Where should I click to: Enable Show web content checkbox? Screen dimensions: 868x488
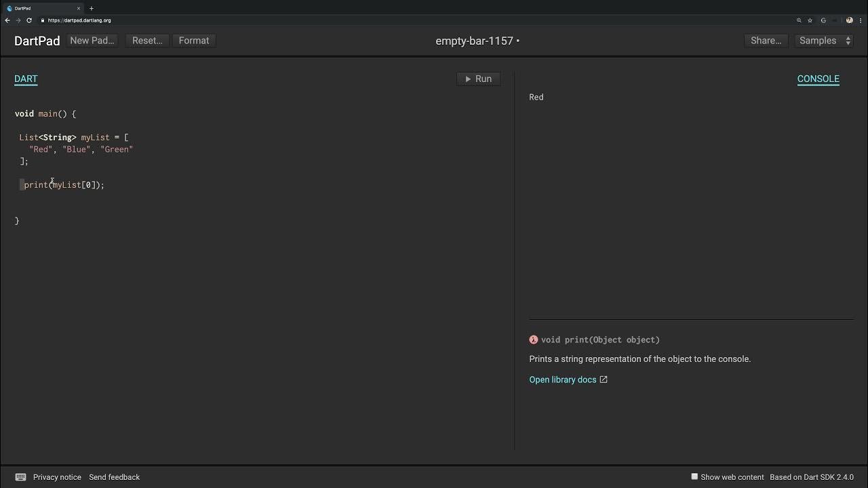click(x=694, y=476)
